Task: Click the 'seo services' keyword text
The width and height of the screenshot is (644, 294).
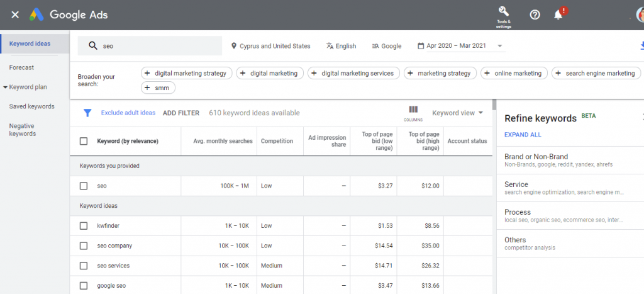Action: click(113, 266)
